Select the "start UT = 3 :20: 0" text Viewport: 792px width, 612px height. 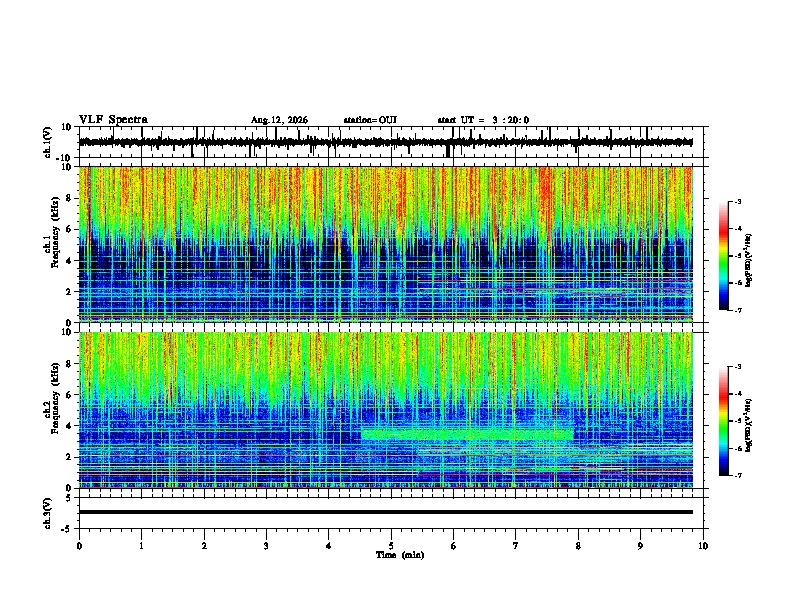click(x=483, y=120)
